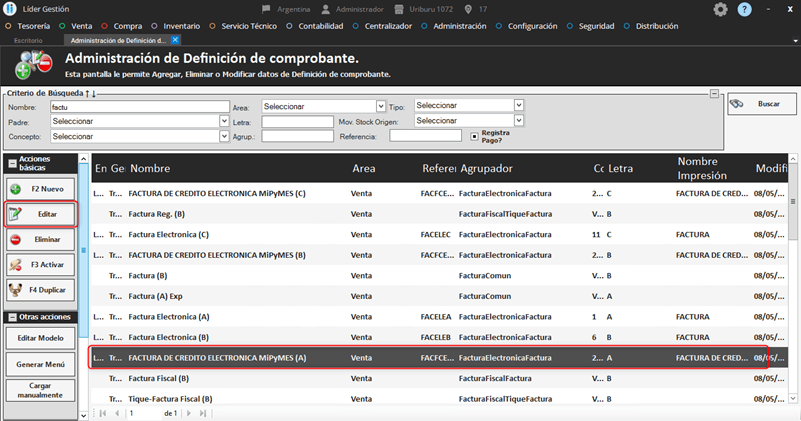
Task: Click the Editar pencil icon
Action: click(x=16, y=214)
